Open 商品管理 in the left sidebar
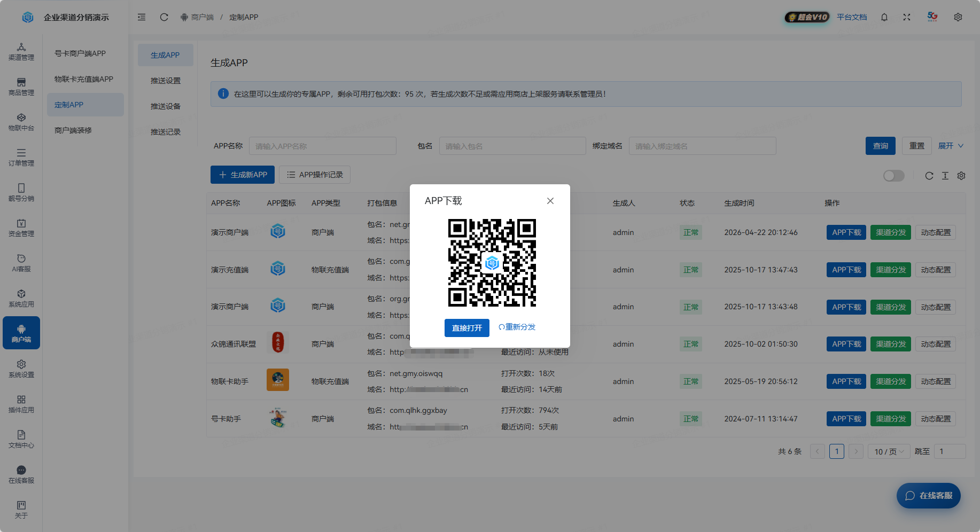Image resolution: width=980 pixels, height=532 pixels. tap(21, 87)
